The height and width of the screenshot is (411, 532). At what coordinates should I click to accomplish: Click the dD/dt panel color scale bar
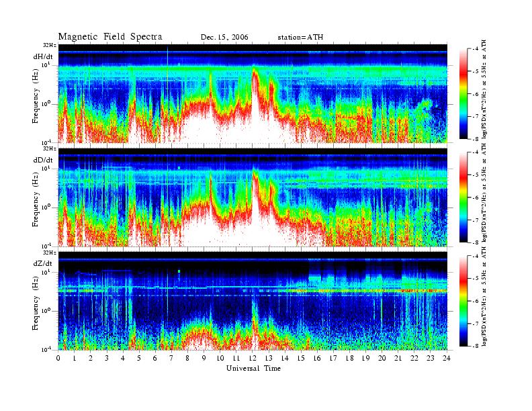[x=463, y=197]
